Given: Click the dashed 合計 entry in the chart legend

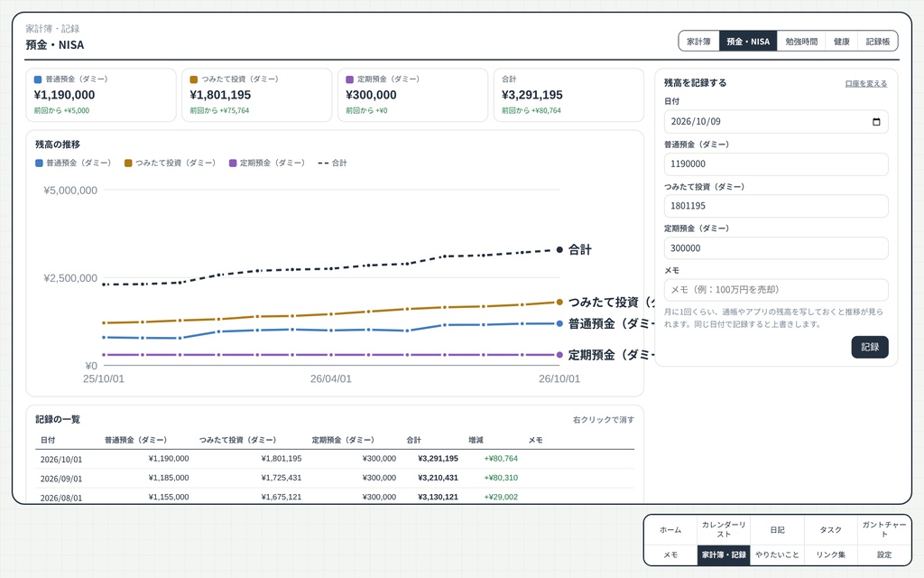Looking at the screenshot, I should pos(332,163).
